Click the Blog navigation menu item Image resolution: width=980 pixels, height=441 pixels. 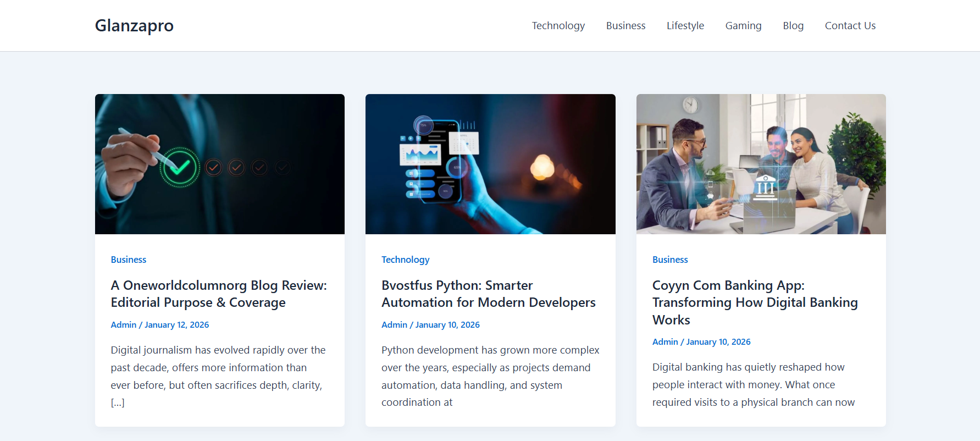click(793, 26)
